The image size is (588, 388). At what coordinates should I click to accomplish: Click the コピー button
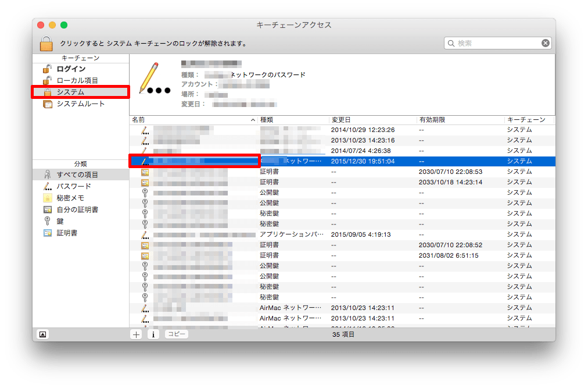(176, 333)
